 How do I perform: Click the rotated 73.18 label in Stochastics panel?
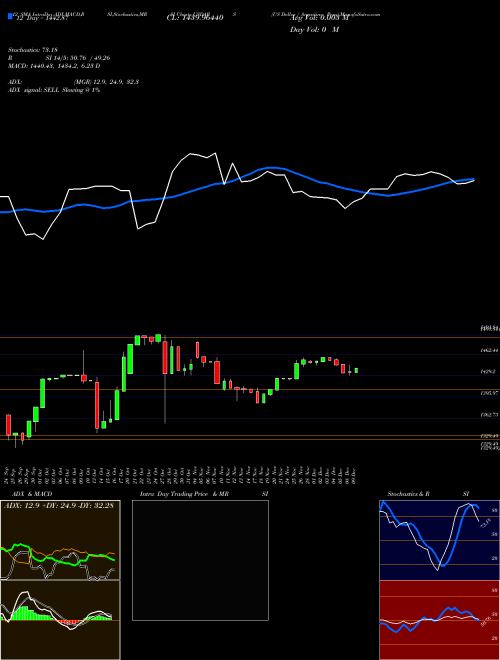tap(485, 524)
